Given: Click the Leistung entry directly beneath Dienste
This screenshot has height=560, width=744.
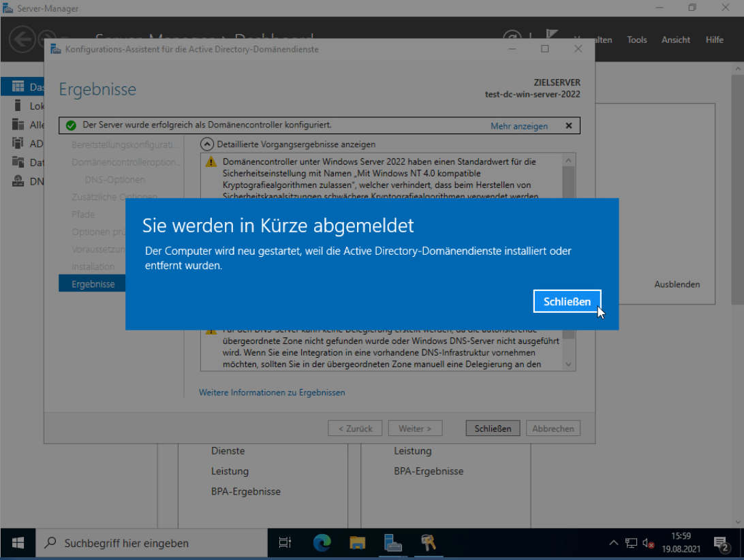Looking at the screenshot, I should pyautogui.click(x=230, y=471).
